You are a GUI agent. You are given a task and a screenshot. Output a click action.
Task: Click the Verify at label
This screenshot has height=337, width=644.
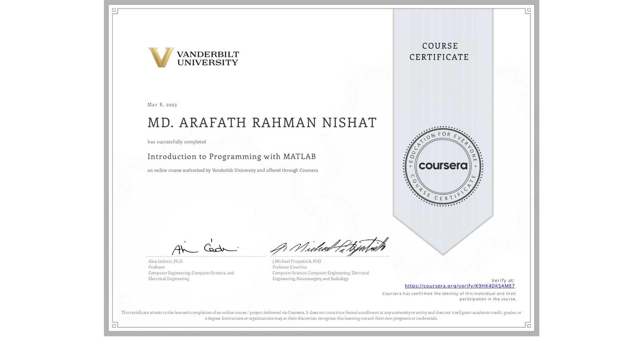point(503,280)
